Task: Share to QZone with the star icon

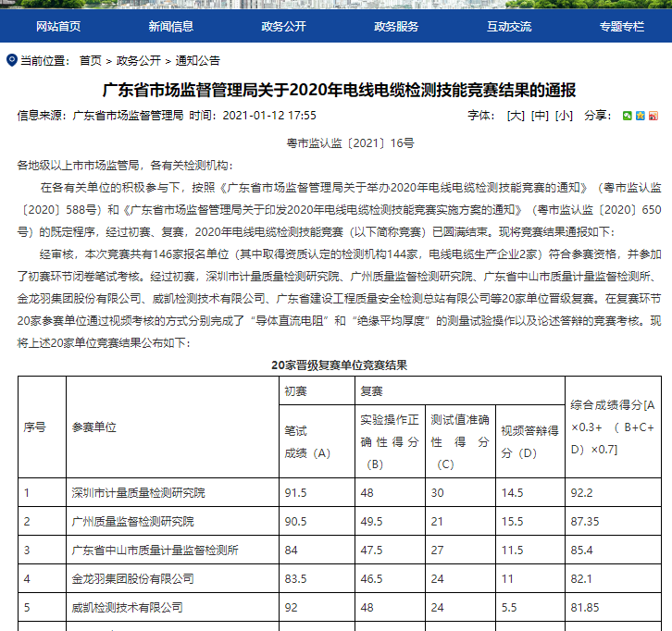Action: pos(640,116)
